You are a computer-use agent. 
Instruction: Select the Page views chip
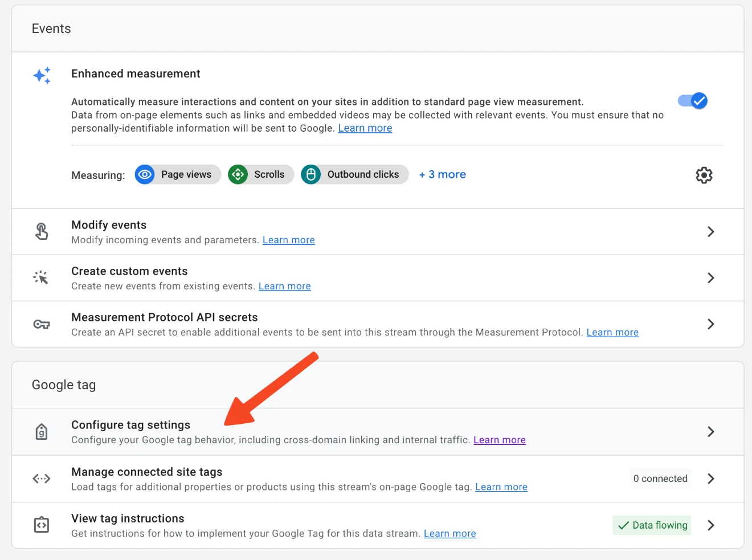178,174
